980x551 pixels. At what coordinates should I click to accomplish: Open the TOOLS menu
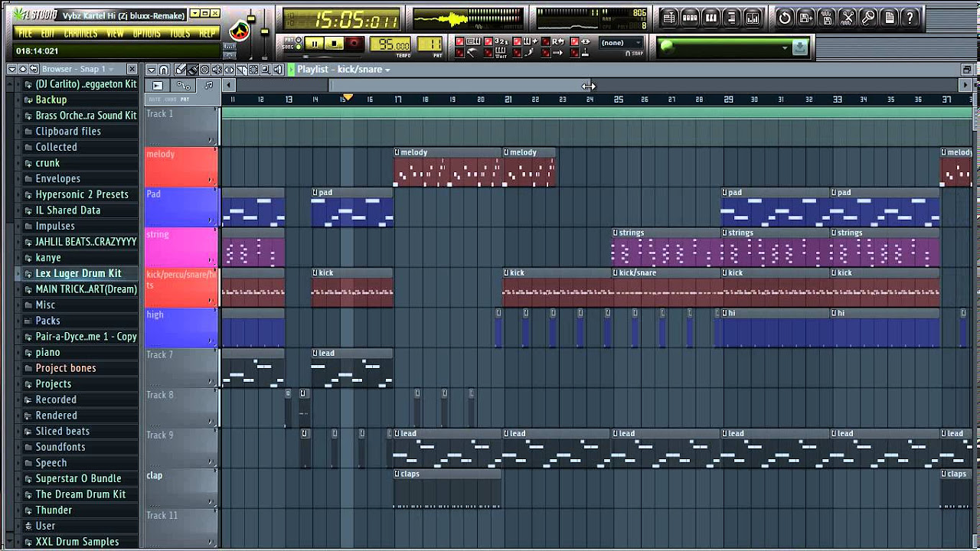(180, 34)
